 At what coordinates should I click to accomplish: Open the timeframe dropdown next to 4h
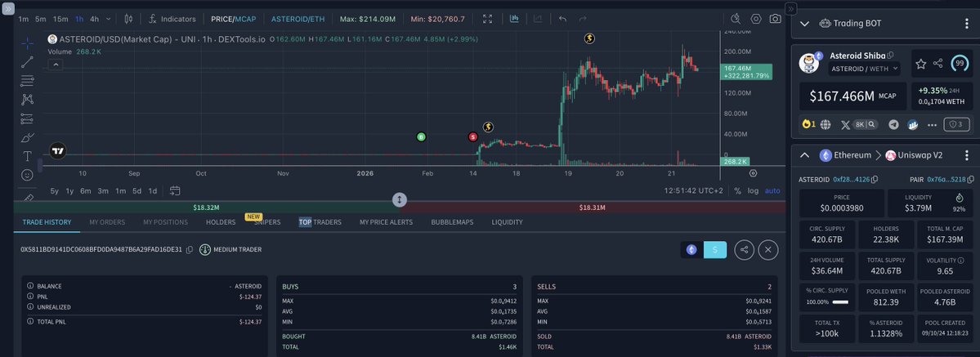[108, 19]
